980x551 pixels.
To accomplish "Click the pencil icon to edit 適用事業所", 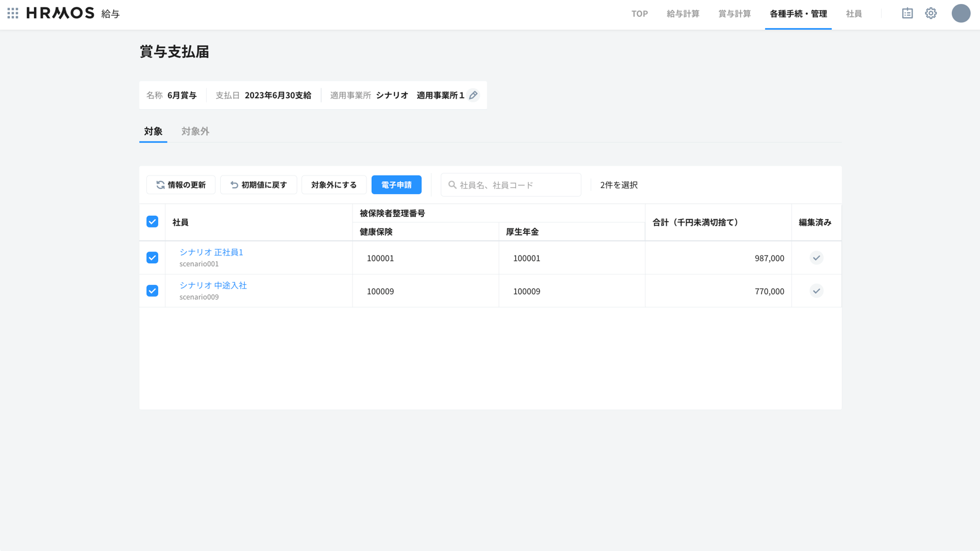I will (473, 95).
